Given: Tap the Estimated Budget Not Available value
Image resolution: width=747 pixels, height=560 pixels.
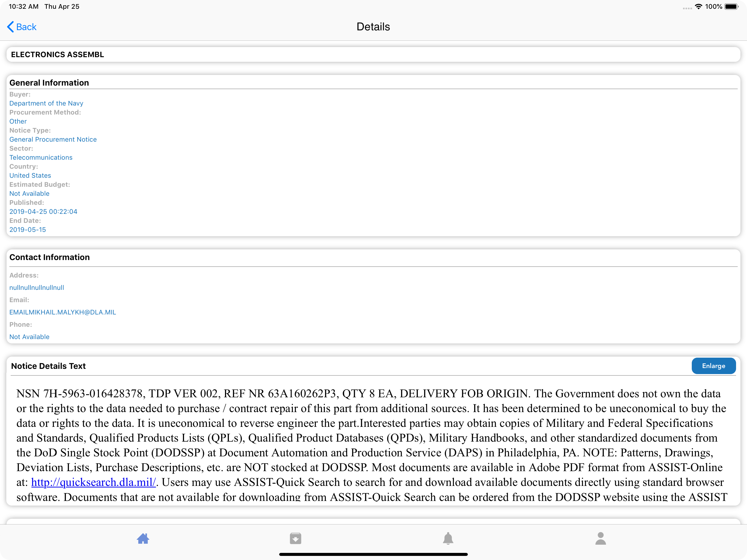Looking at the screenshot, I should [x=29, y=194].
